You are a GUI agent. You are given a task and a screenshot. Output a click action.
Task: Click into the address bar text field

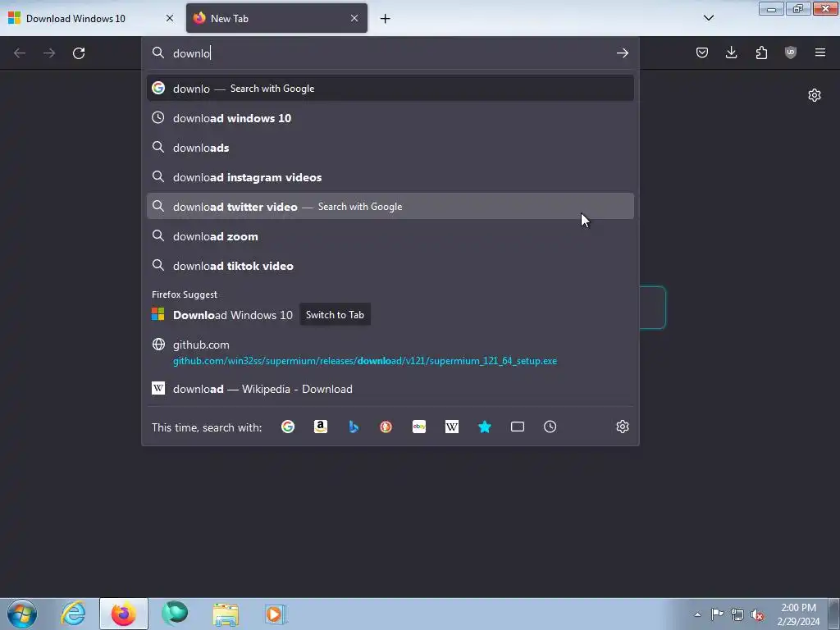[x=391, y=53]
